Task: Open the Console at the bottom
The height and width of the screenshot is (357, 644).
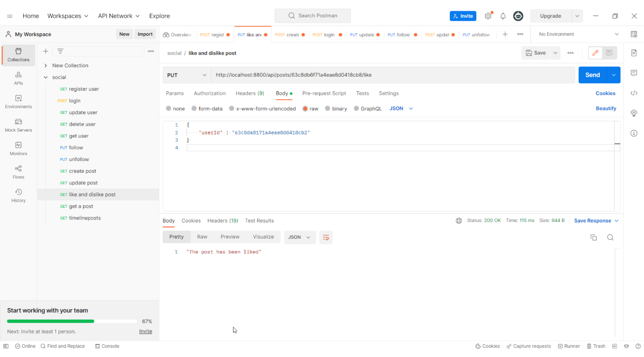Action: (x=107, y=346)
